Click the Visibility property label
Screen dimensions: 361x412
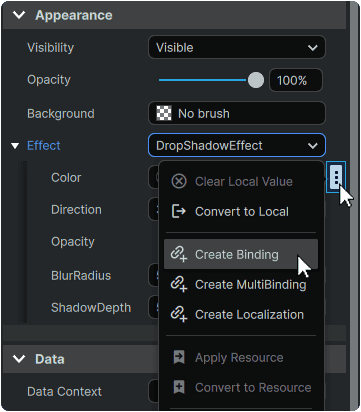pos(51,48)
